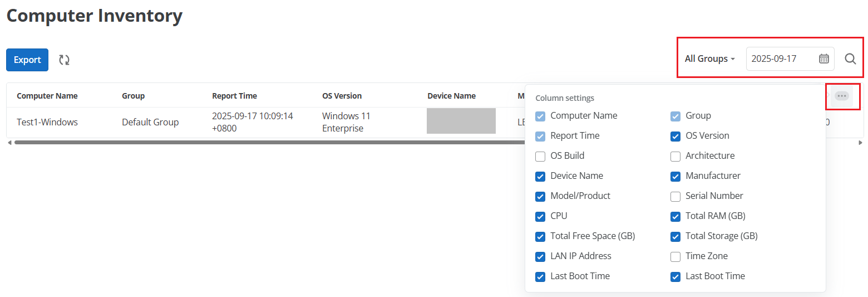Screen dimensions: 868x297
Task: Click the scrollbar left arrow
Action: click(9, 143)
